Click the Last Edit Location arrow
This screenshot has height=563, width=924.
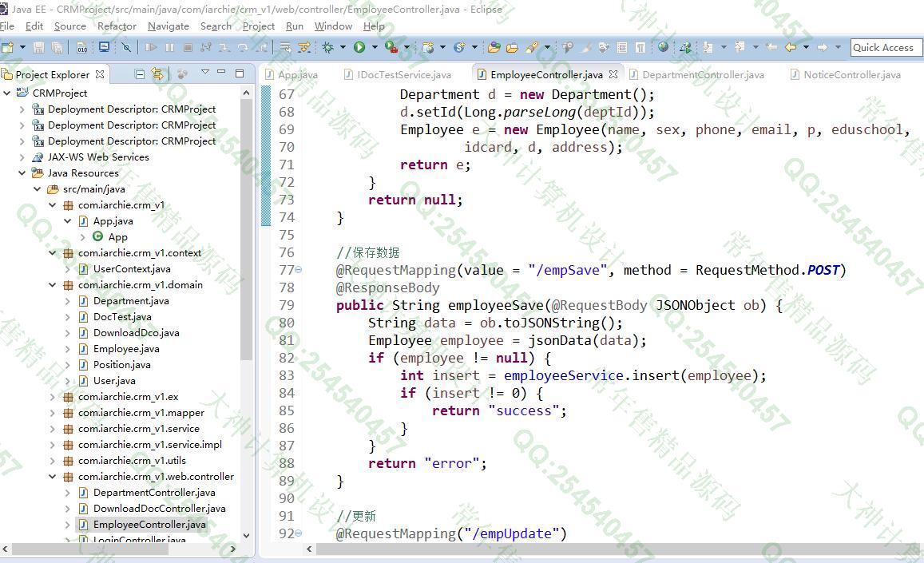pyautogui.click(x=771, y=47)
